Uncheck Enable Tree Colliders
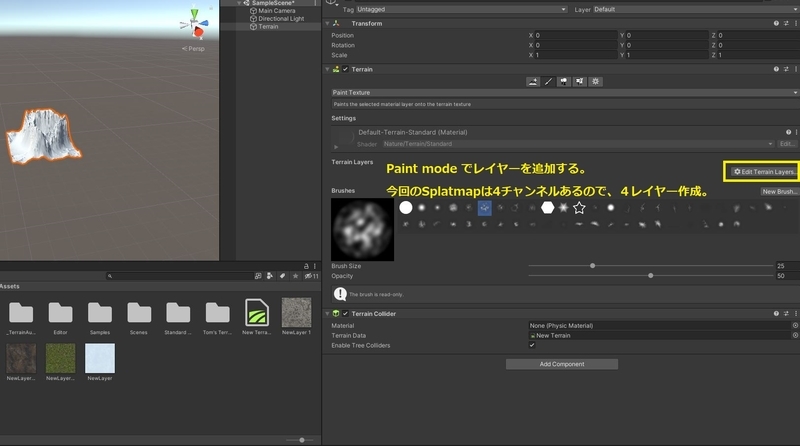This screenshot has width=800, height=446. [532, 345]
